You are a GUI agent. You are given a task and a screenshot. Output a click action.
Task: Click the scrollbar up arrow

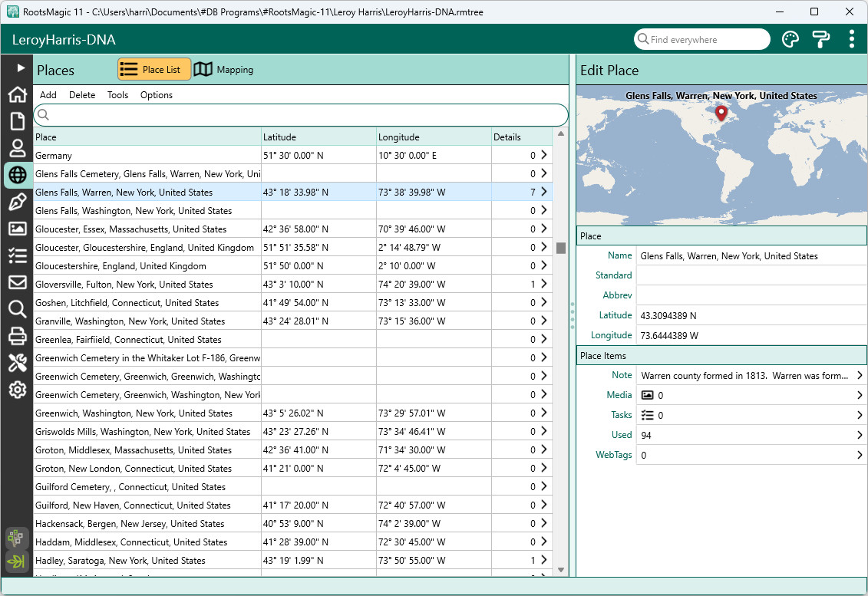click(x=561, y=133)
